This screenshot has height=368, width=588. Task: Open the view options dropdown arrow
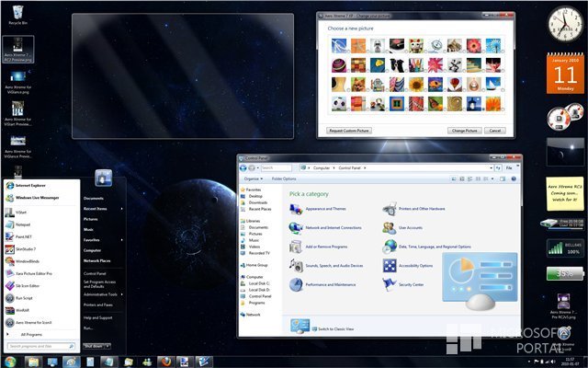(x=492, y=178)
